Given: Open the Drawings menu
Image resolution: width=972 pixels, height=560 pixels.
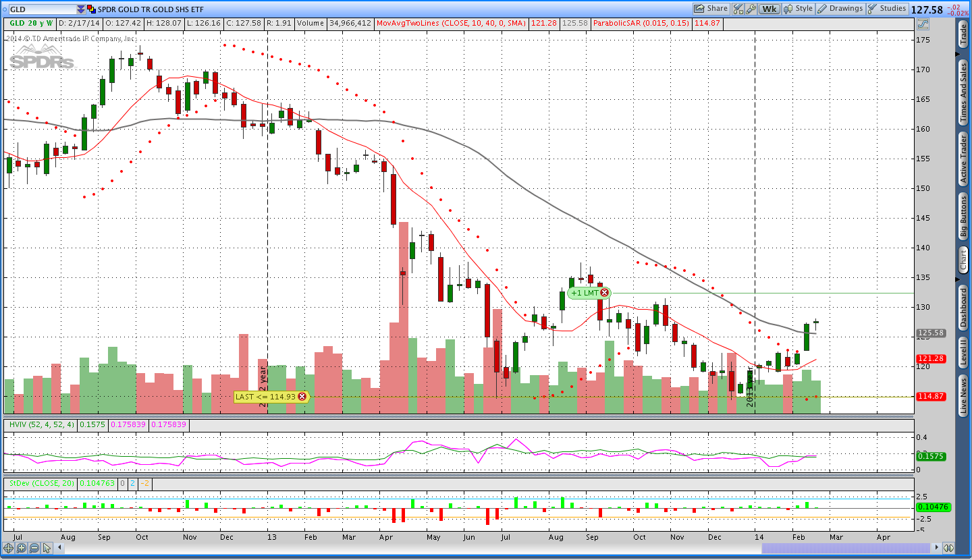Looking at the screenshot, I should coord(840,9).
